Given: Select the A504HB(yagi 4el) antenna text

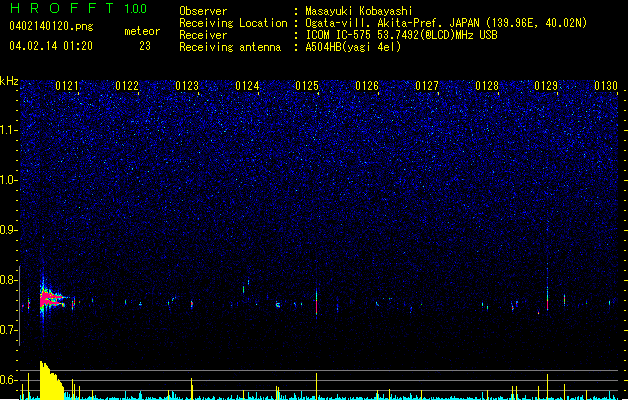Looking at the screenshot, I should click(353, 47).
